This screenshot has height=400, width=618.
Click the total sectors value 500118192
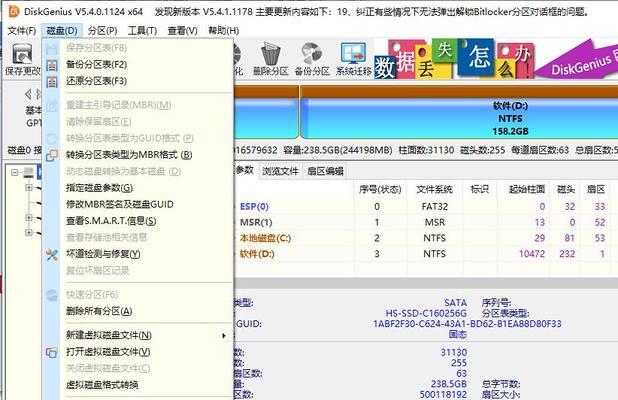tap(443, 394)
